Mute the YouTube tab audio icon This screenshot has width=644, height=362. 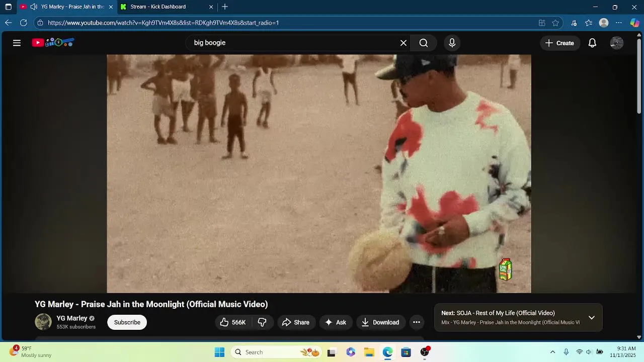point(34,7)
